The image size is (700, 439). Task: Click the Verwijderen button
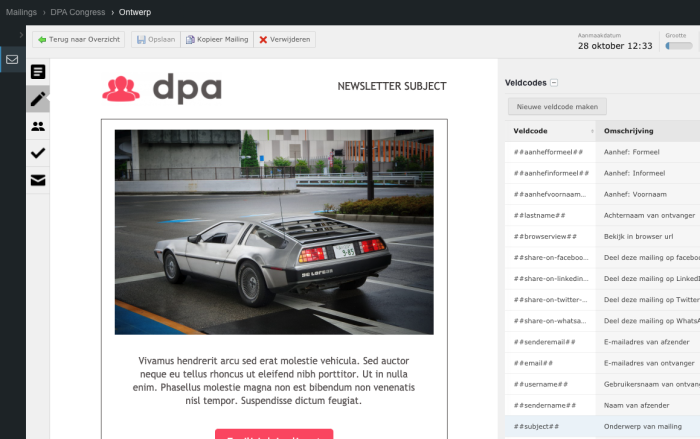285,39
